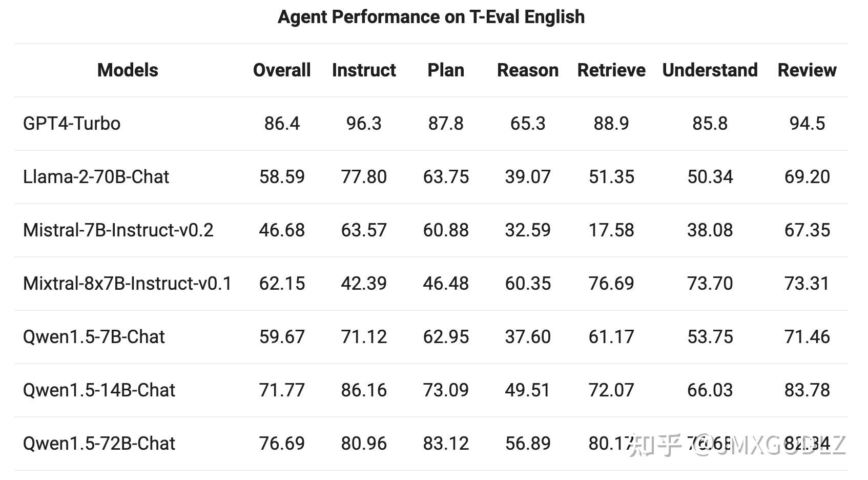Click the Review column header
This screenshot has height=480, width=868.
[807, 70]
